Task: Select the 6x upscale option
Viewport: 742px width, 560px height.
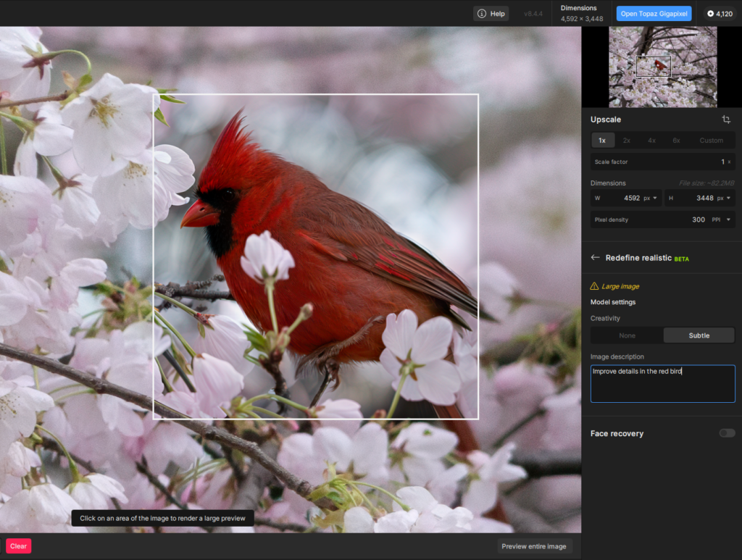Action: click(x=676, y=141)
